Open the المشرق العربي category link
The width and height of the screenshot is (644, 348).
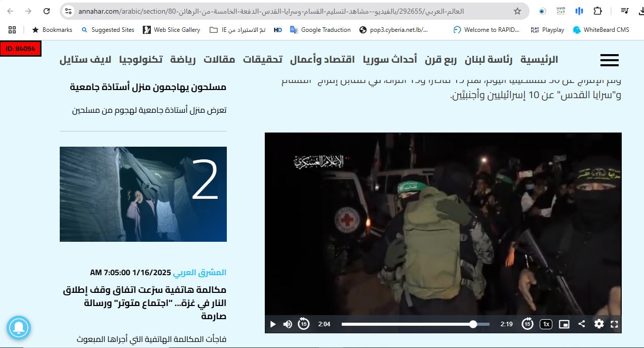[199, 273]
